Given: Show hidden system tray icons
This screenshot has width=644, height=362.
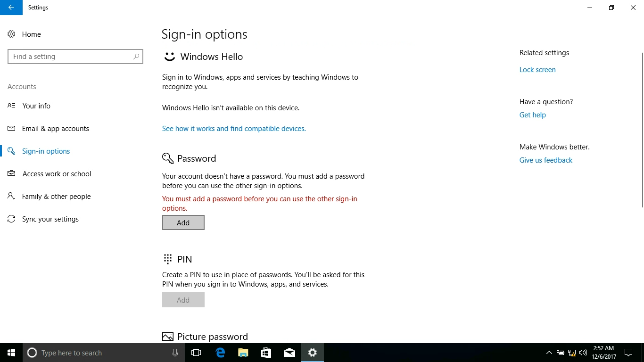Looking at the screenshot, I should click(x=549, y=353).
